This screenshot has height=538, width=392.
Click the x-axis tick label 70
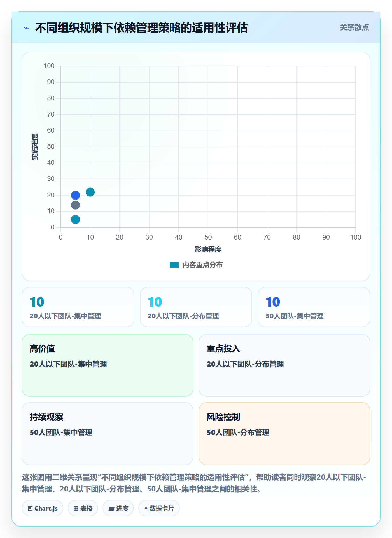267,237
